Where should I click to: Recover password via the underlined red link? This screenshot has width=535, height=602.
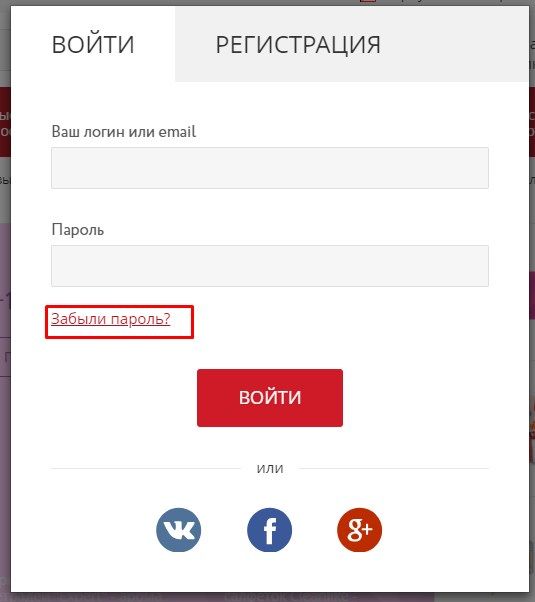click(x=111, y=319)
